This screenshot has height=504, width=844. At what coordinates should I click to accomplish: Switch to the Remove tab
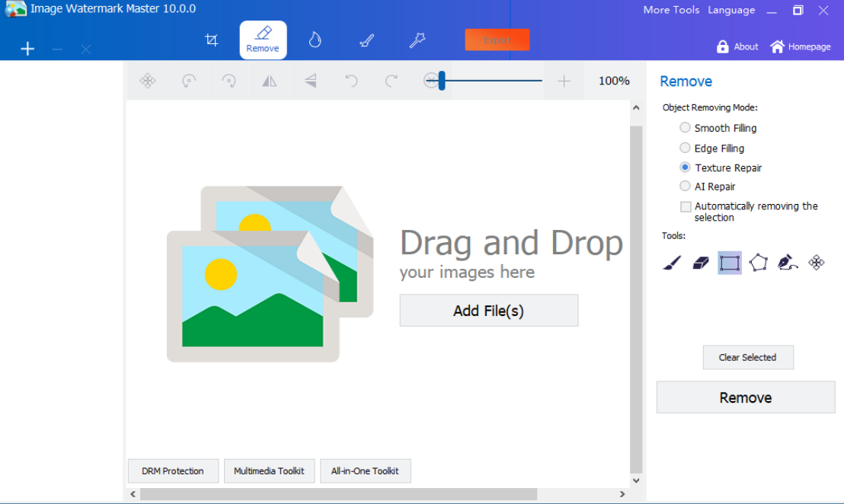[263, 40]
